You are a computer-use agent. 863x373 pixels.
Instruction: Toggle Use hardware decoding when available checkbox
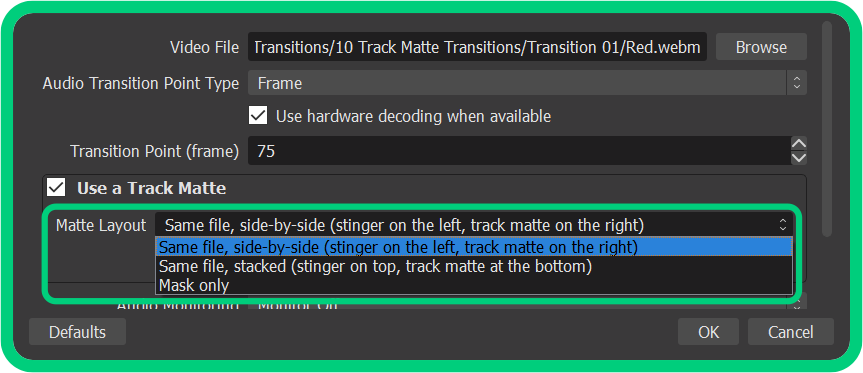pyautogui.click(x=258, y=116)
